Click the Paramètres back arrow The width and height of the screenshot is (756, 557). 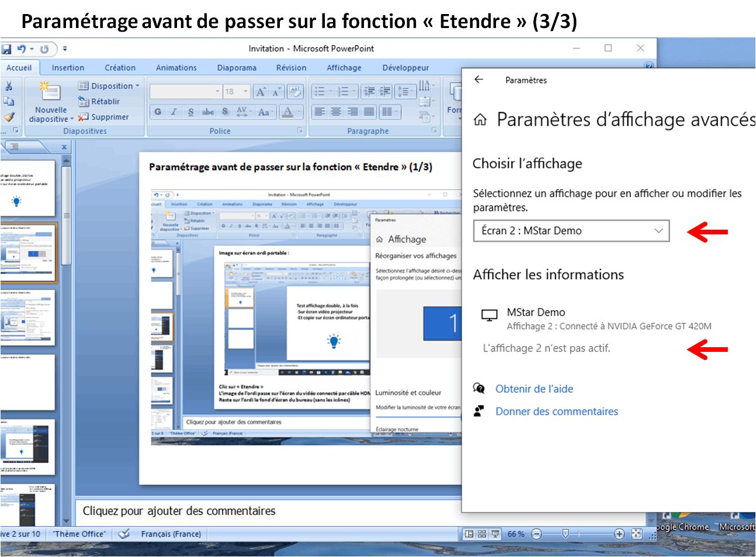tap(479, 79)
